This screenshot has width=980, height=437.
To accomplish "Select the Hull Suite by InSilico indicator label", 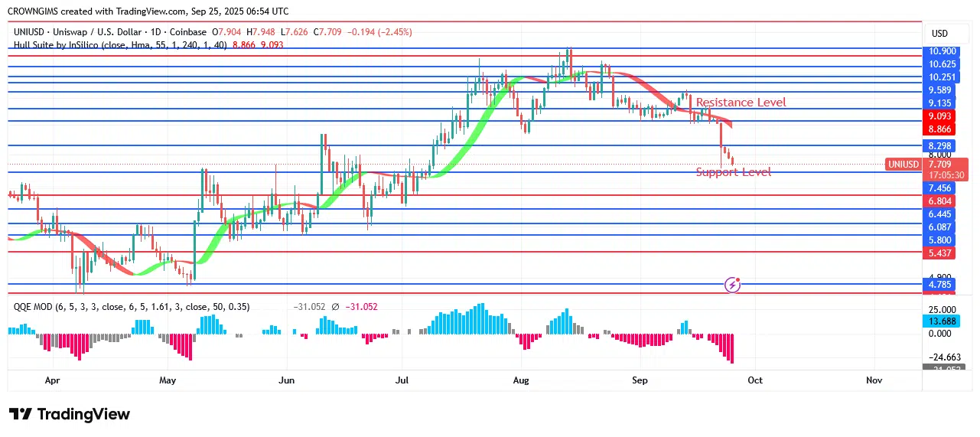I will [x=120, y=45].
